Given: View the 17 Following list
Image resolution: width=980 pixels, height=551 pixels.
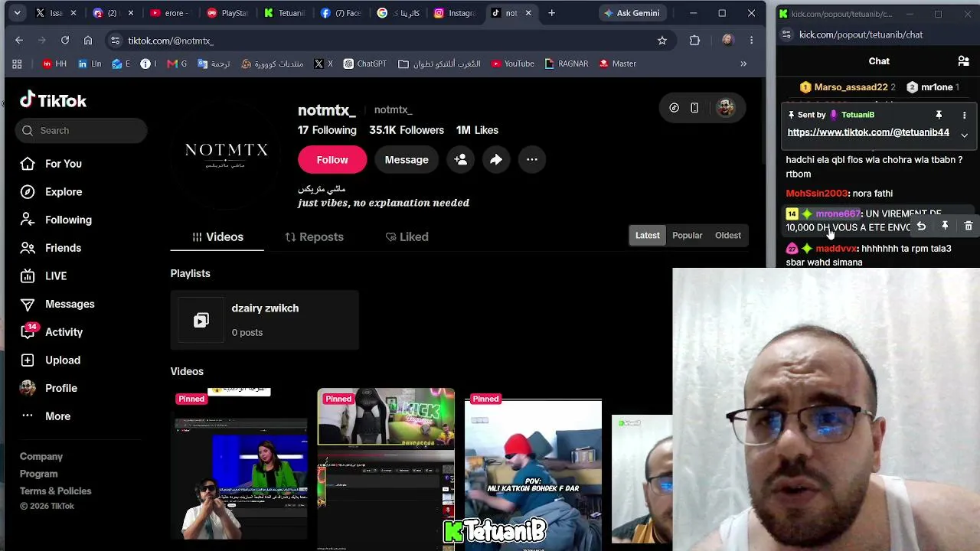Looking at the screenshot, I should pos(327,130).
